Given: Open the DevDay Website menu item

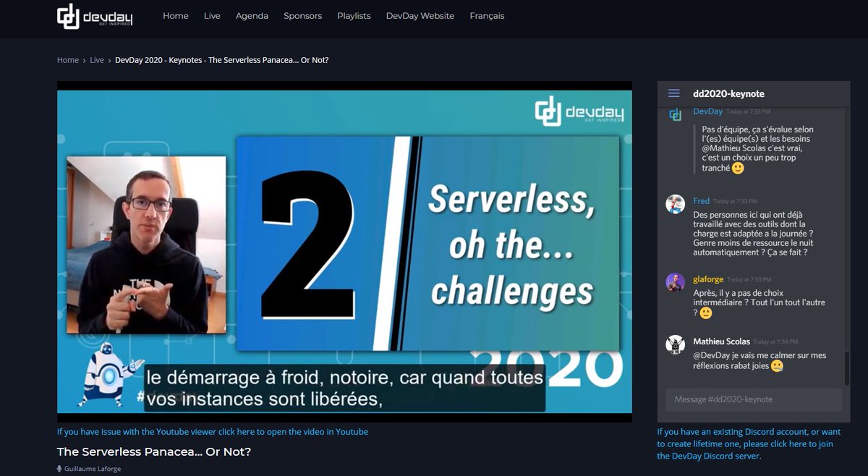Looking at the screenshot, I should [420, 16].
